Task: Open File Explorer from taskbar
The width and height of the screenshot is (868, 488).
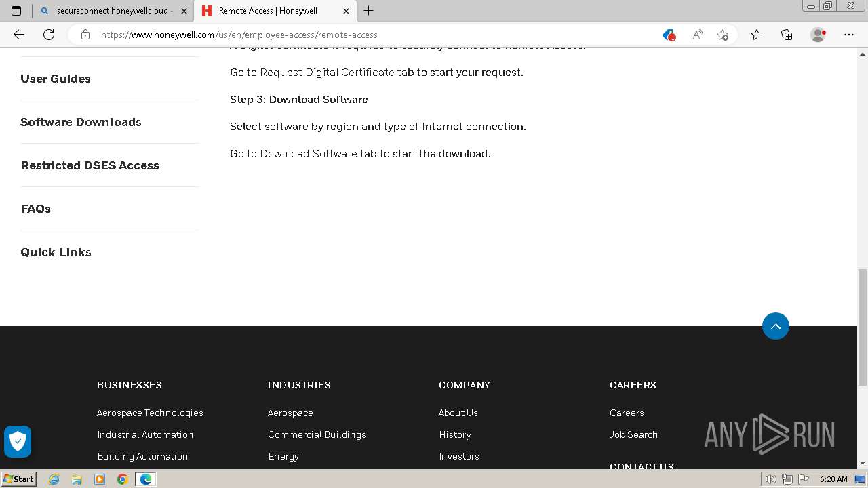Action: (77, 479)
